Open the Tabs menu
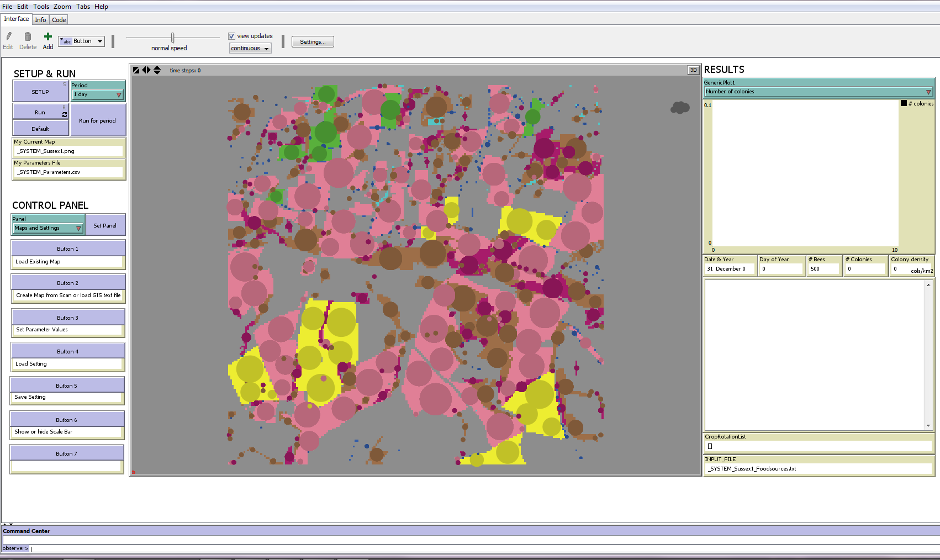This screenshot has width=940, height=560. click(x=83, y=7)
